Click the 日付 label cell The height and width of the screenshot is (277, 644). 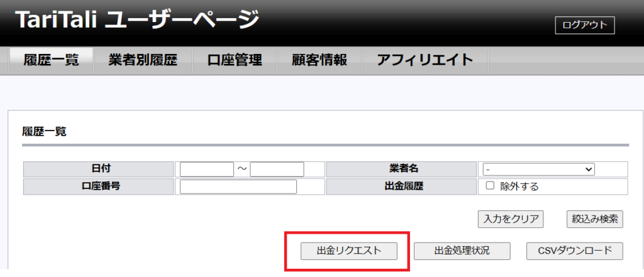click(99, 169)
